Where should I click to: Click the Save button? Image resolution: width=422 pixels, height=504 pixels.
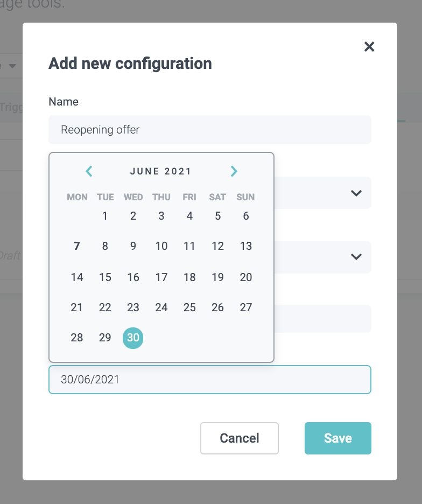point(337,438)
